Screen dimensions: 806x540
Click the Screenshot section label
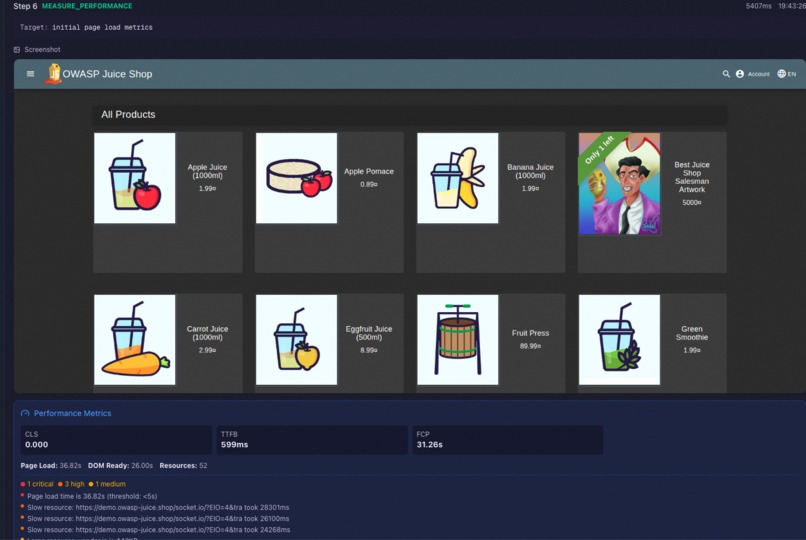[x=42, y=50]
